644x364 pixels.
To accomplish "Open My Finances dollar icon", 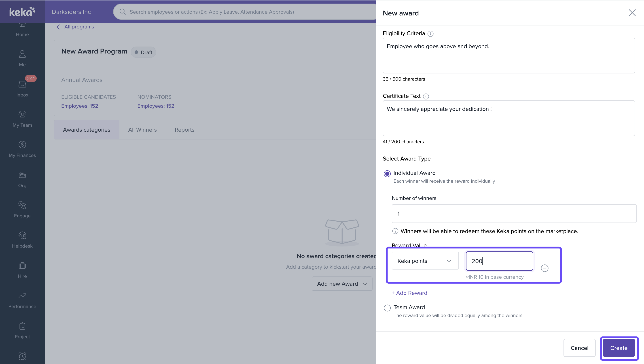I will 22,145.
